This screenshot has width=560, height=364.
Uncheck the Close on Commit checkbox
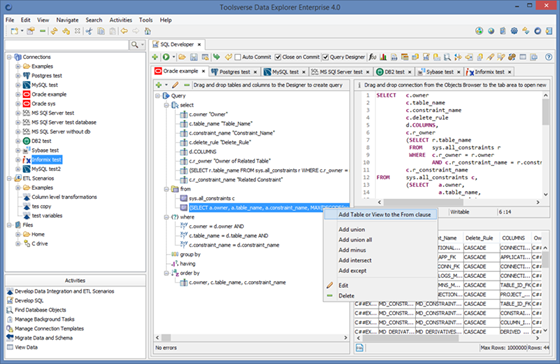click(x=278, y=57)
